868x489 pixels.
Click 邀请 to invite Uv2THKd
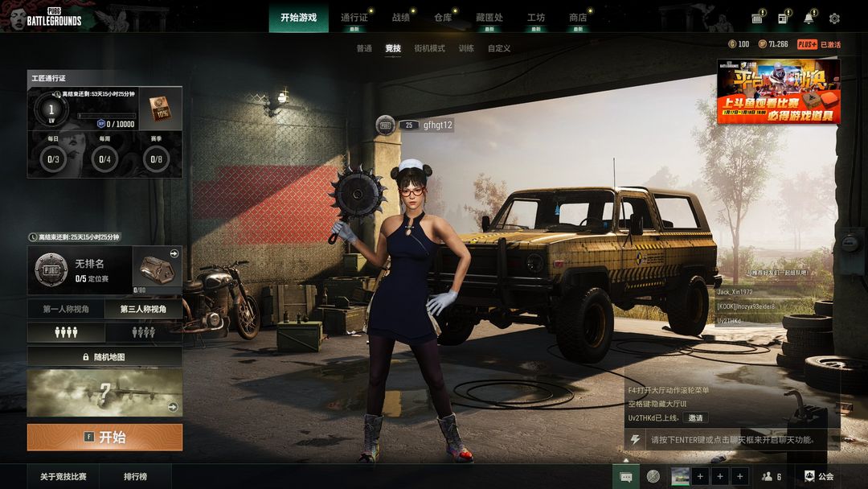click(x=695, y=418)
